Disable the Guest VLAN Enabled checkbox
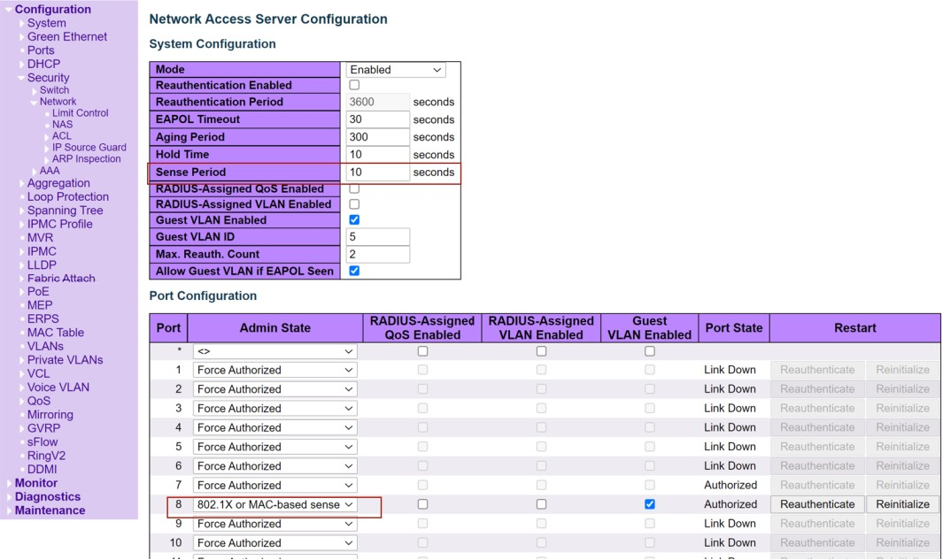Viewport: 943px width, 560px height. pos(352,220)
